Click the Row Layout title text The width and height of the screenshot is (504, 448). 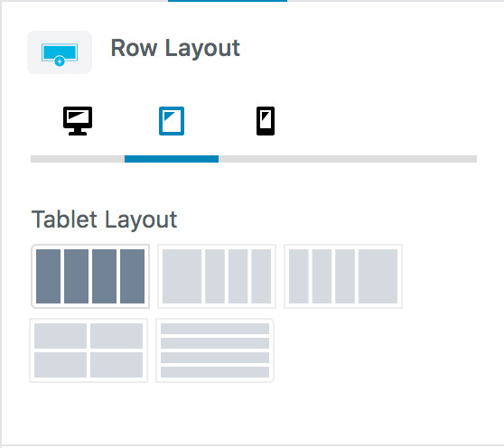click(175, 48)
